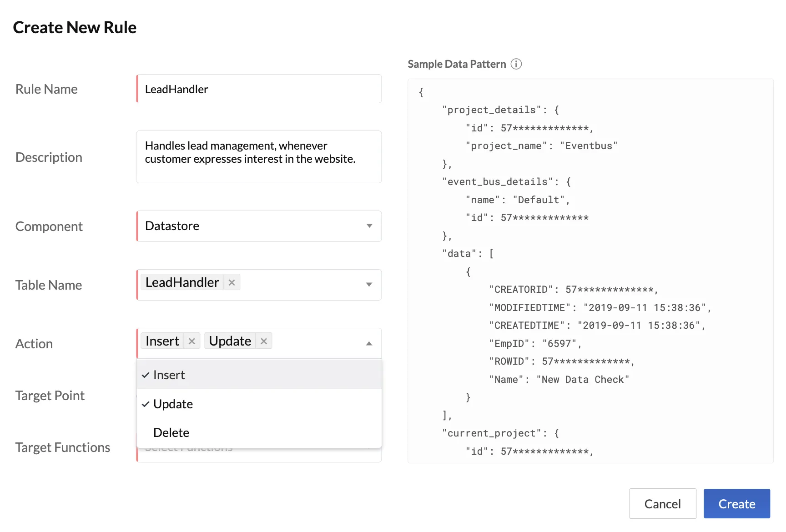Viewport: 786px width, 532px height.
Task: Click the "ROWID" line in sample data
Action: (562, 361)
